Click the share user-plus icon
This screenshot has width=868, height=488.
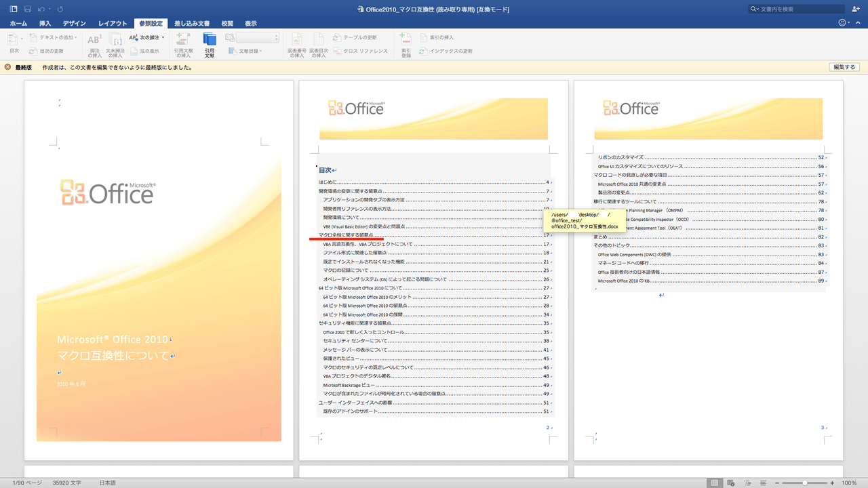[x=856, y=9]
